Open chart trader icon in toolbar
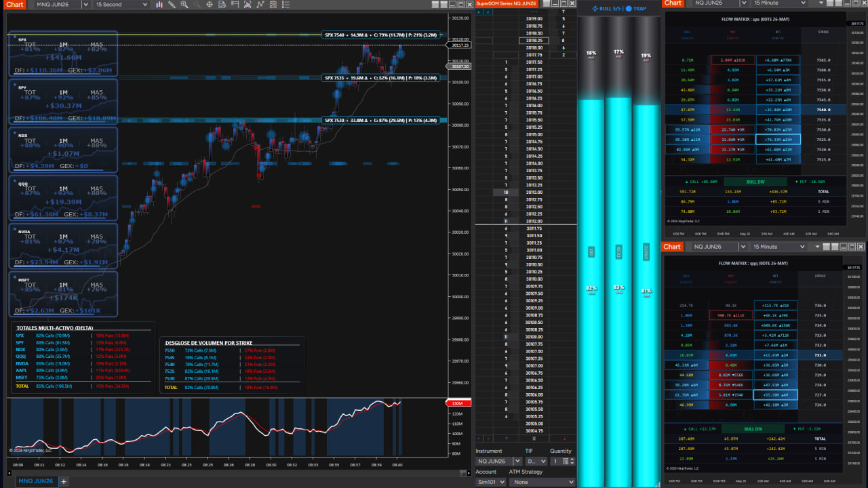This screenshot has height=488, width=868. 234,5
